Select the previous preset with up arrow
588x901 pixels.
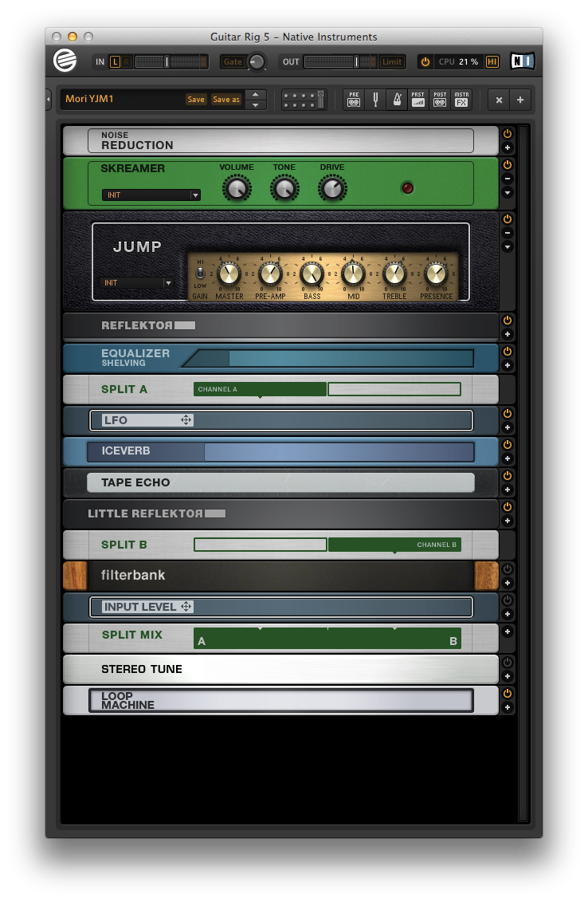pyautogui.click(x=256, y=94)
